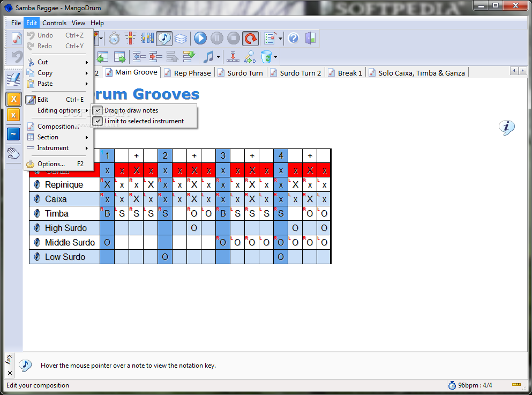Screen dimensions: 532x395
Task: Select the hand sticking tool
Action: 13,153
